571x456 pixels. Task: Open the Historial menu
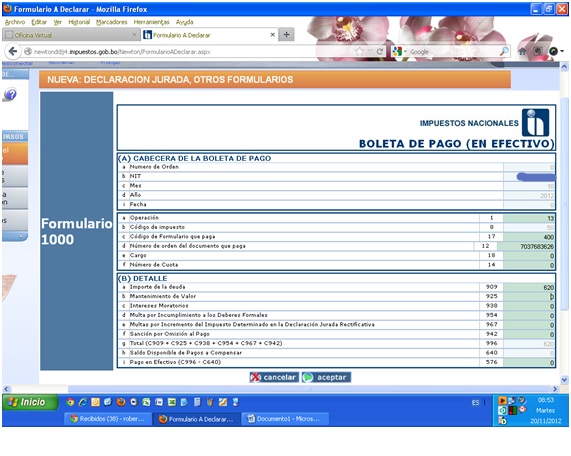coord(79,22)
